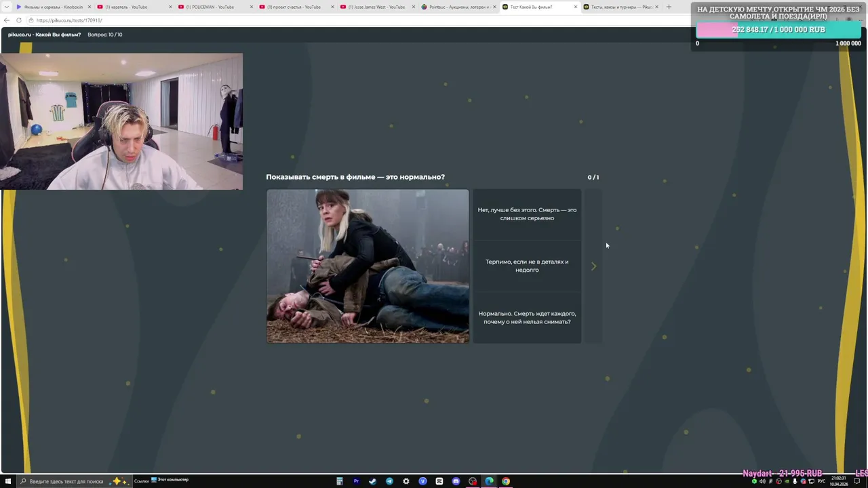
Task: Open Discord from the taskbar
Action: click(x=456, y=481)
